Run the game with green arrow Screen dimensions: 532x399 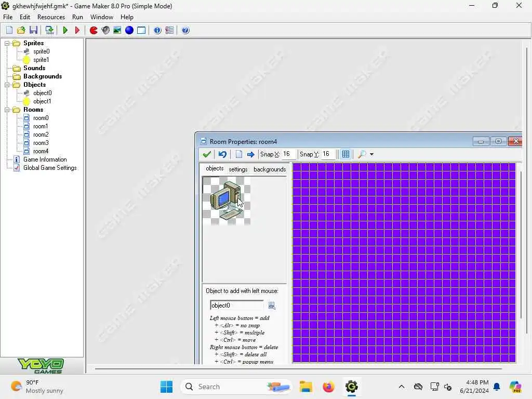tap(65, 30)
